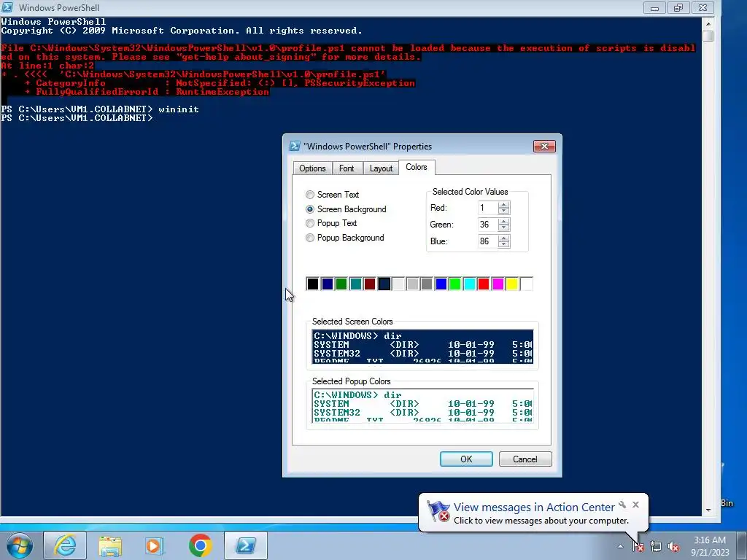Pick the yellow color swatch
The image size is (747, 560).
pyautogui.click(x=512, y=284)
